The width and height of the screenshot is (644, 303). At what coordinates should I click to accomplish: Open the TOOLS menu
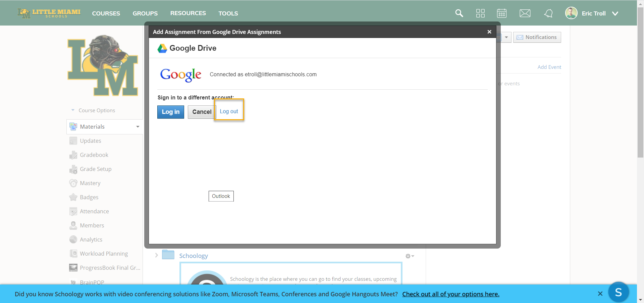(x=228, y=13)
